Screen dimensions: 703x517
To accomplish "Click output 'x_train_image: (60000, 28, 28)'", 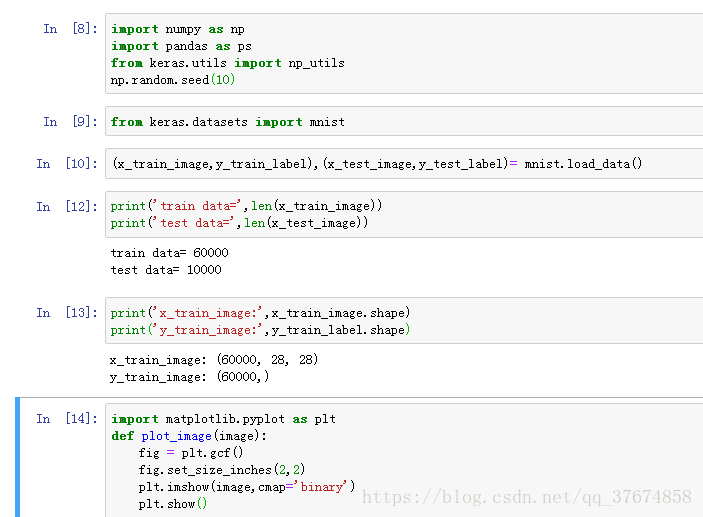I will (x=214, y=360).
